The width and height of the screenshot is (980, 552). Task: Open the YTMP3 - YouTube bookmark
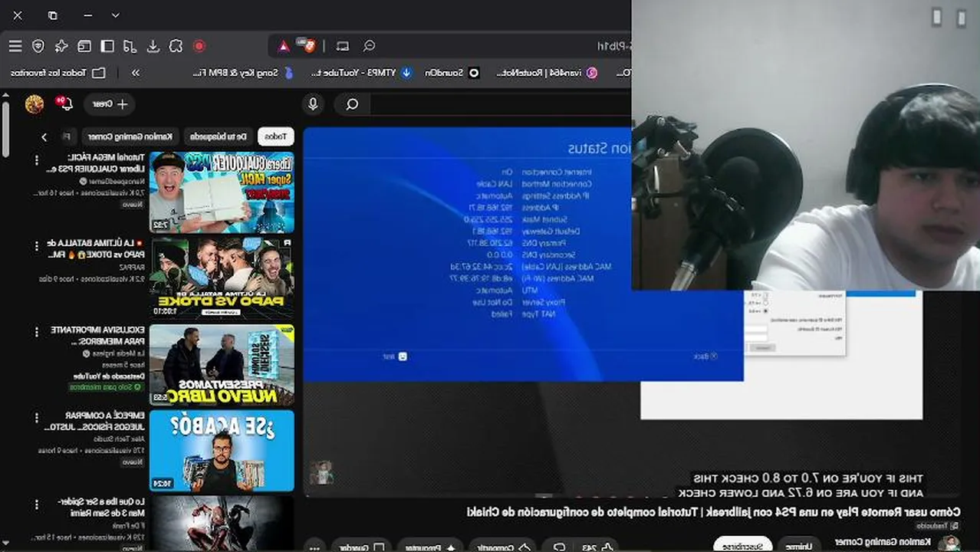pyautogui.click(x=360, y=73)
